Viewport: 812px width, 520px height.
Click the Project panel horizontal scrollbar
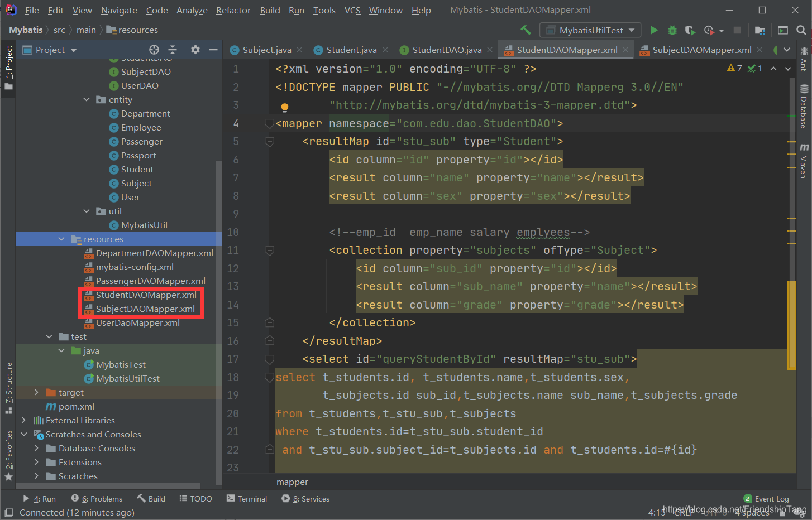pyautogui.click(x=108, y=487)
